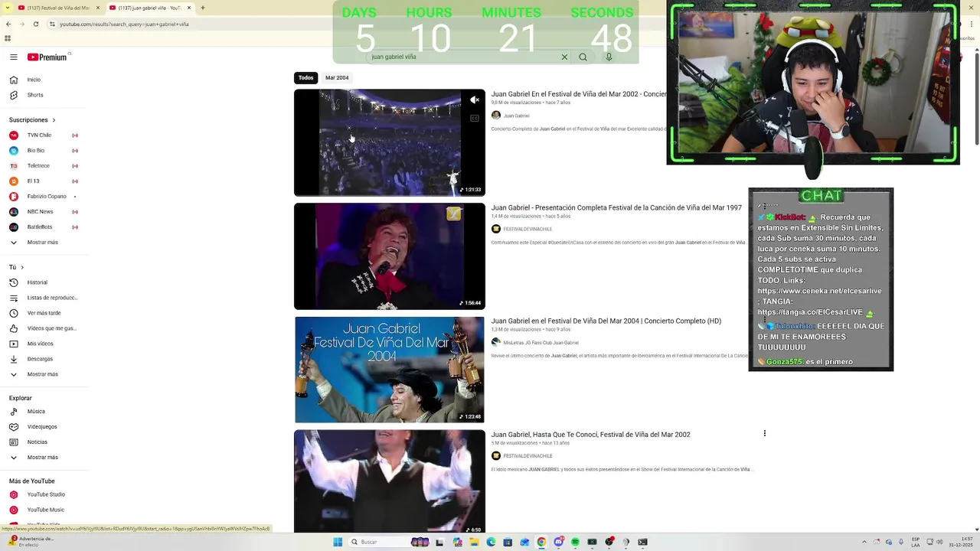Open the Tú section chevron
This screenshot has height=551, width=980.
coord(22,267)
